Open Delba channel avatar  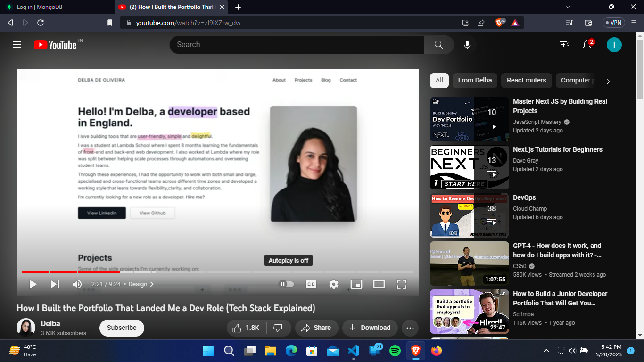click(26, 328)
